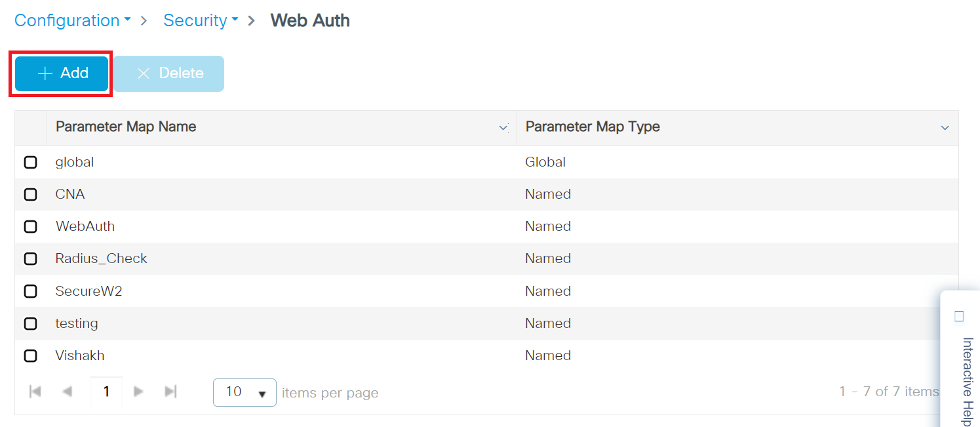
Task: Open the items per page dropdown
Action: [245, 392]
